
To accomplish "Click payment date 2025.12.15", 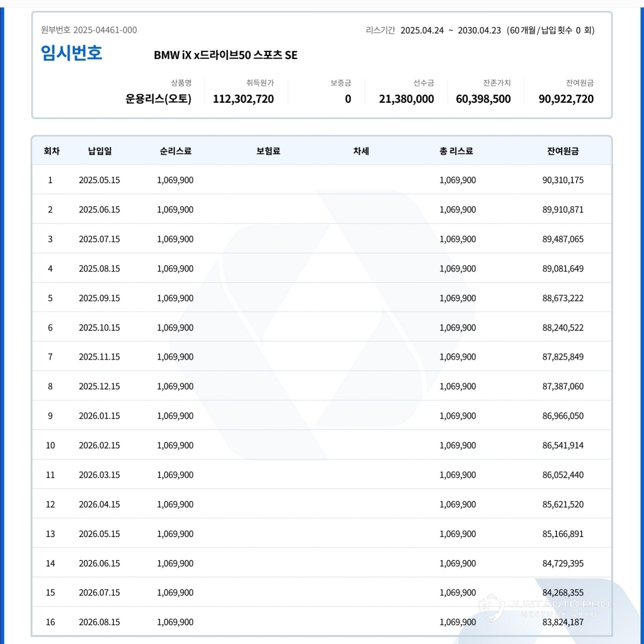I will [x=100, y=386].
